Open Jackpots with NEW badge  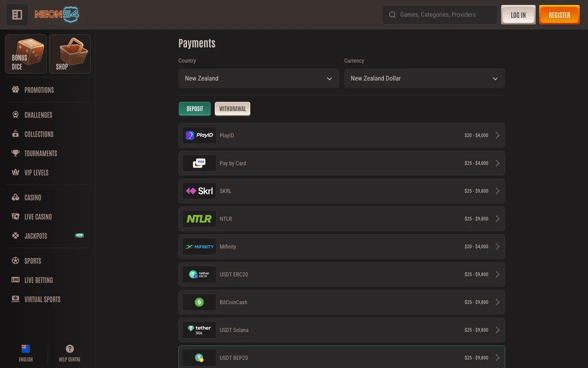click(x=48, y=236)
